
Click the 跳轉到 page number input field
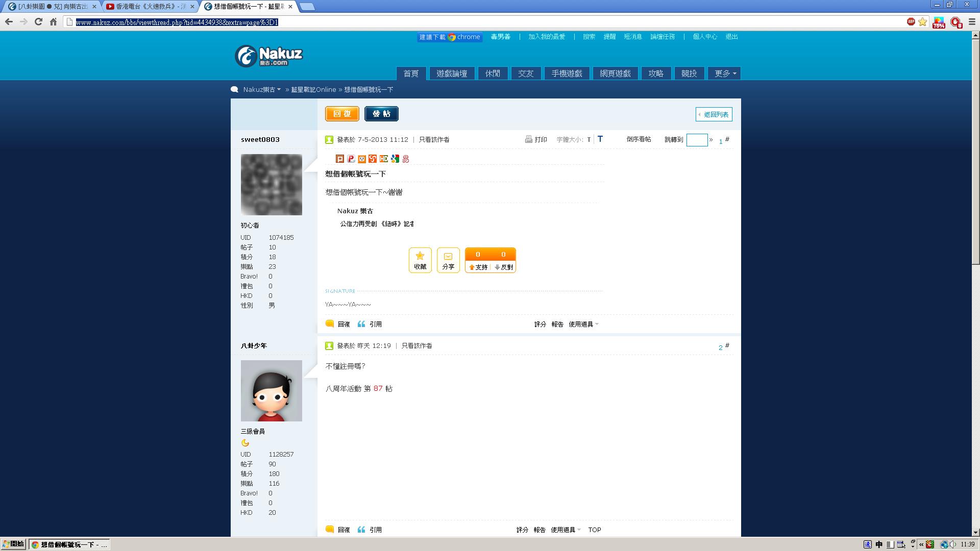point(697,140)
